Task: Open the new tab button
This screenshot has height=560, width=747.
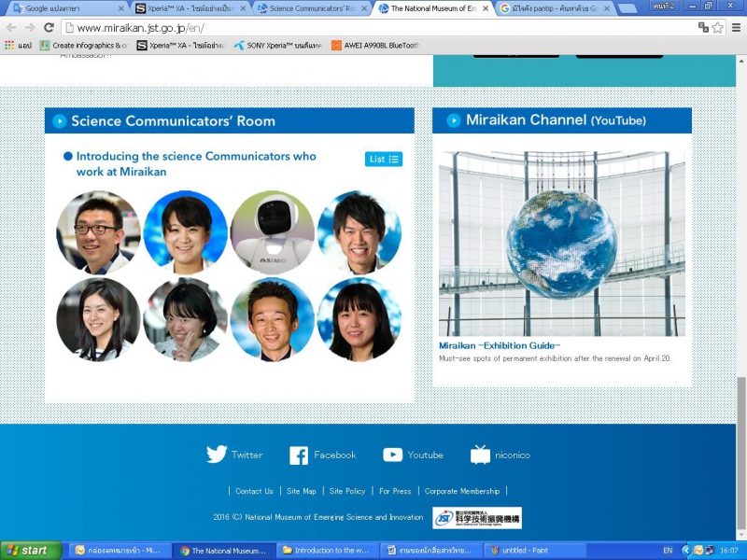Action: tap(627, 8)
